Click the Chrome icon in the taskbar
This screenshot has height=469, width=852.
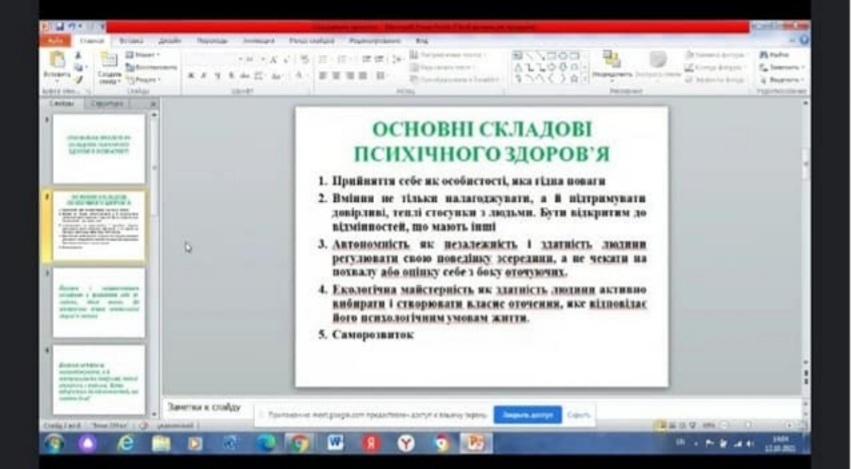pos(298,442)
